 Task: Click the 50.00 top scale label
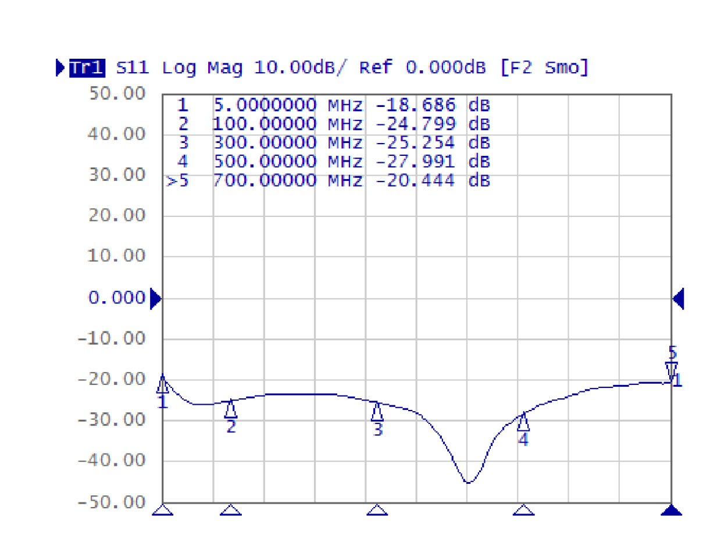click(x=117, y=94)
